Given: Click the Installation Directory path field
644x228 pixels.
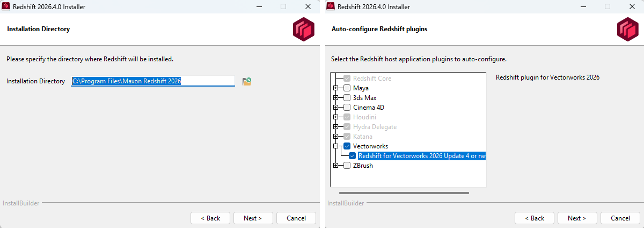Looking at the screenshot, I should tap(153, 81).
